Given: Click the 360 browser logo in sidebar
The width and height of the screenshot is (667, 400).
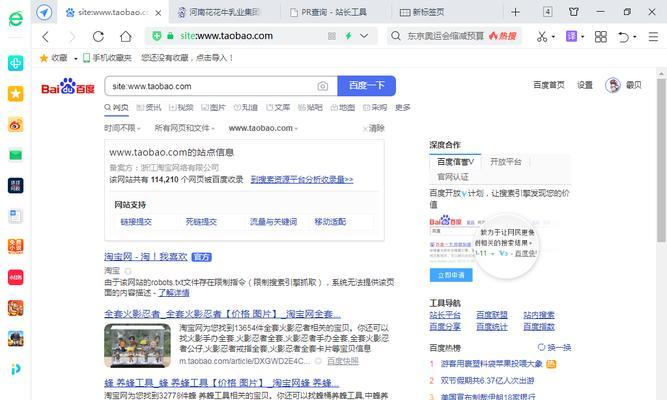Looking at the screenshot, I should (16, 19).
